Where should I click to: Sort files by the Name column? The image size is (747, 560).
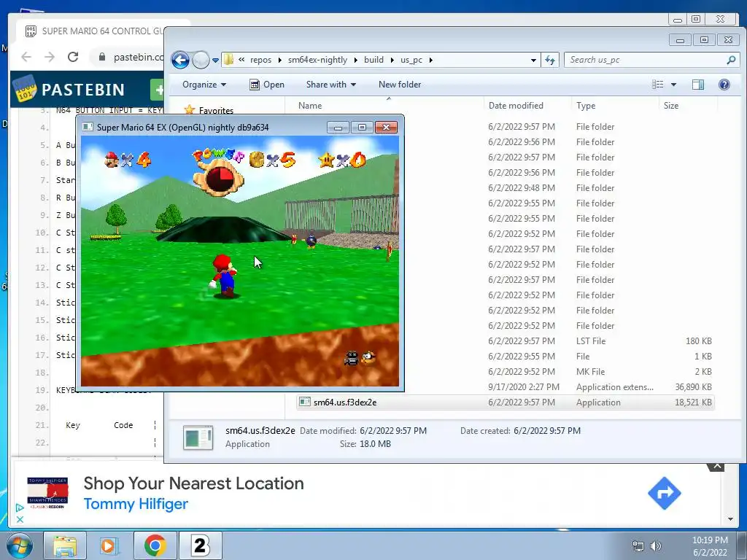[x=309, y=106]
